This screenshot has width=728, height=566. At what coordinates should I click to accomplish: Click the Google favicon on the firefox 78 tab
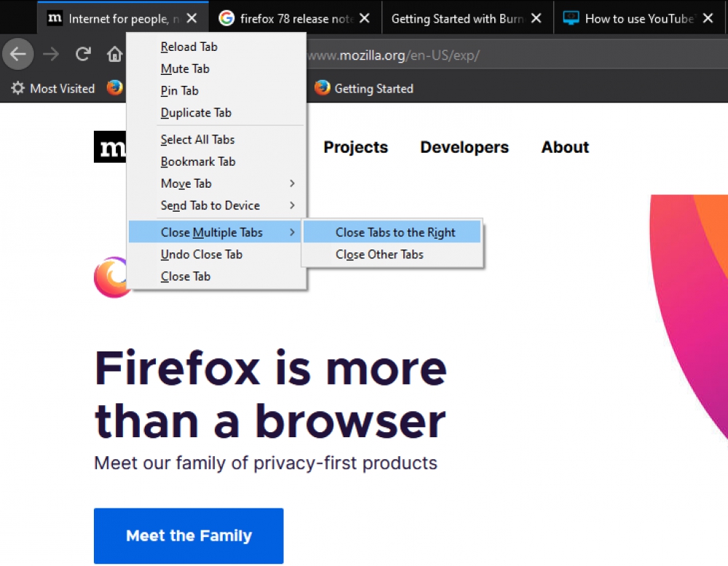(x=226, y=18)
